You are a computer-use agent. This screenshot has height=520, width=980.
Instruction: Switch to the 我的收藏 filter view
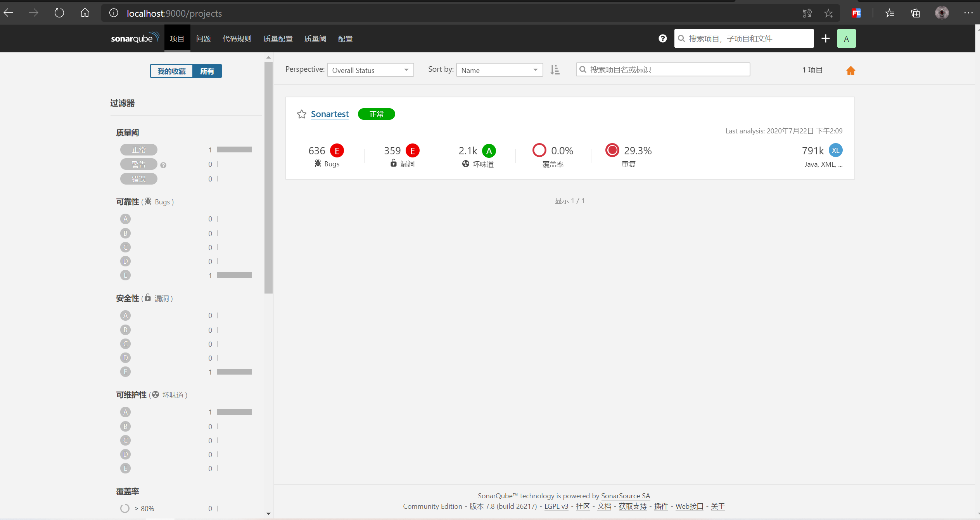[x=171, y=71]
